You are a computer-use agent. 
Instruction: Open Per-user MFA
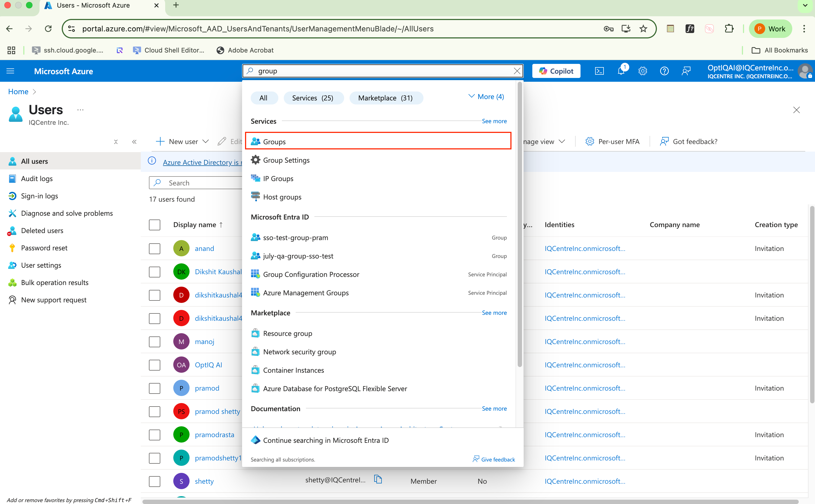(x=612, y=142)
